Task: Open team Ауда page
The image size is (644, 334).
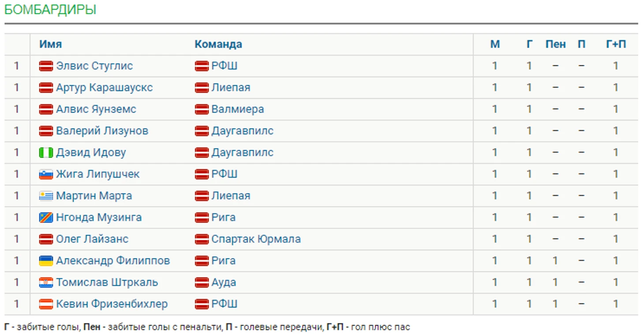Action: [224, 282]
